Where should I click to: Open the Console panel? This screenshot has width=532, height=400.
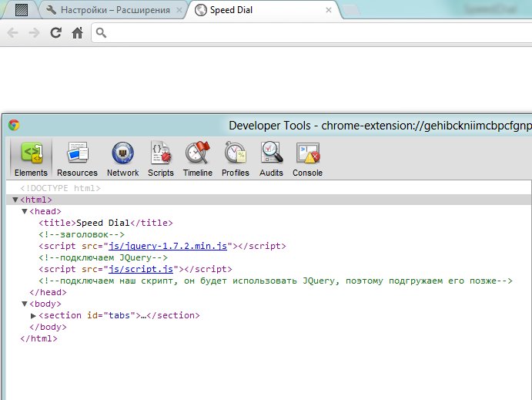(x=308, y=159)
